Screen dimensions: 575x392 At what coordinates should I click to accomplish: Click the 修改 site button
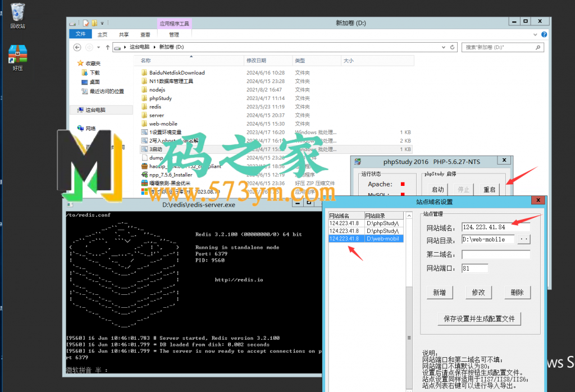(478, 292)
